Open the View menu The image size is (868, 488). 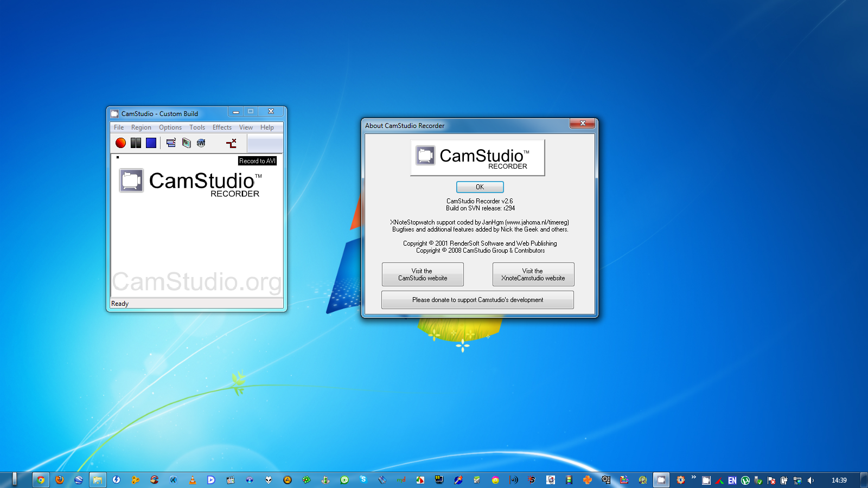tap(246, 127)
